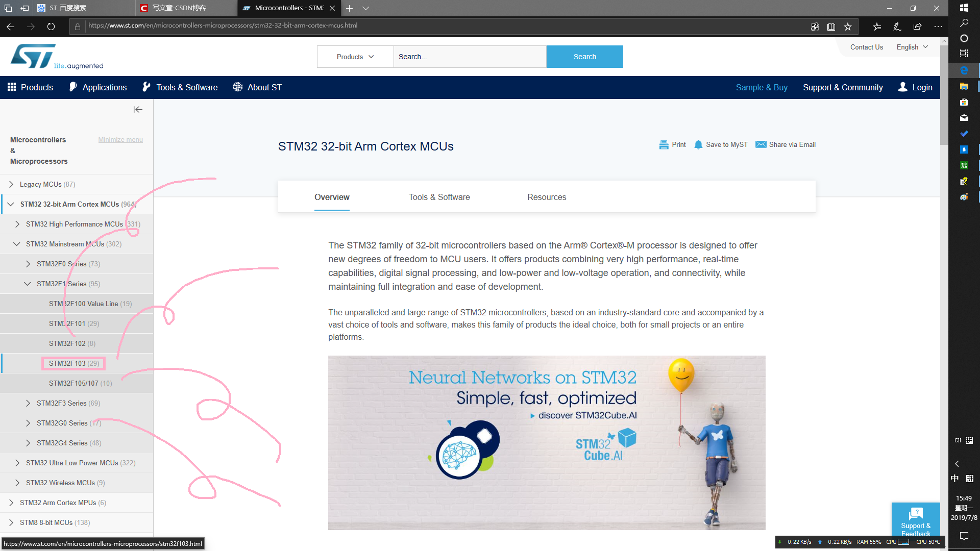Click the Share via Email envelope icon
The height and width of the screenshot is (551, 980).
pos(761,144)
